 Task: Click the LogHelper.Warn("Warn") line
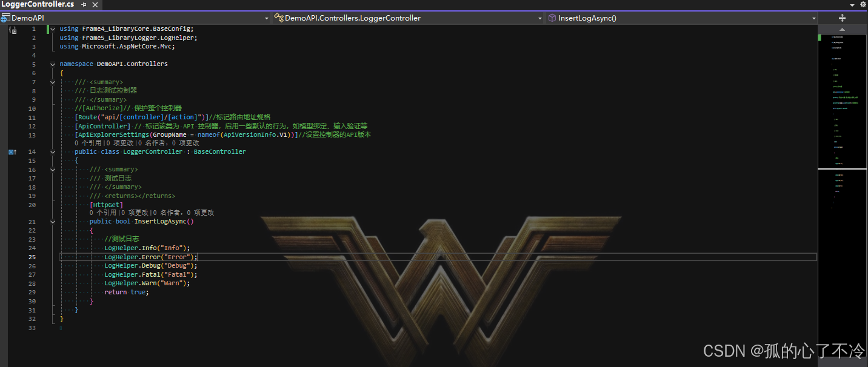point(147,283)
